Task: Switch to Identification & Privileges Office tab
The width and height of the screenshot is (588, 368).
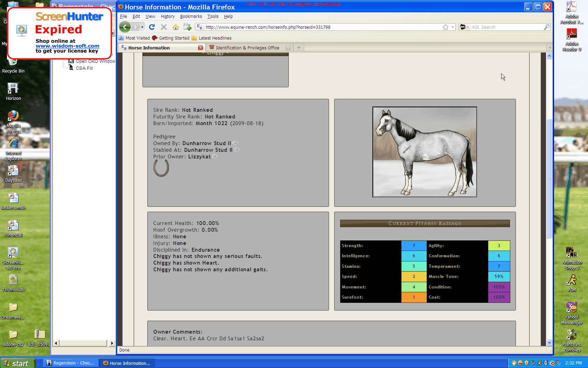Action: tap(247, 48)
